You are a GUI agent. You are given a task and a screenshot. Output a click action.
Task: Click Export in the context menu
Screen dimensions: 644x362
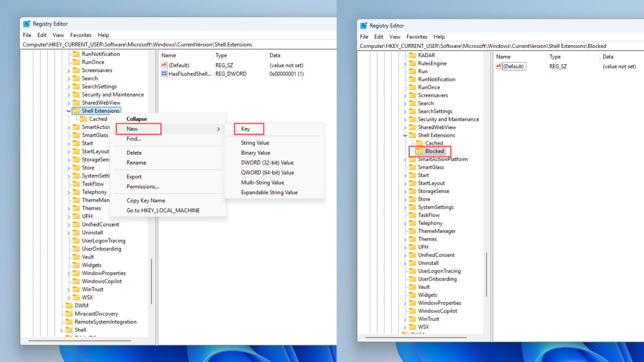tap(133, 176)
